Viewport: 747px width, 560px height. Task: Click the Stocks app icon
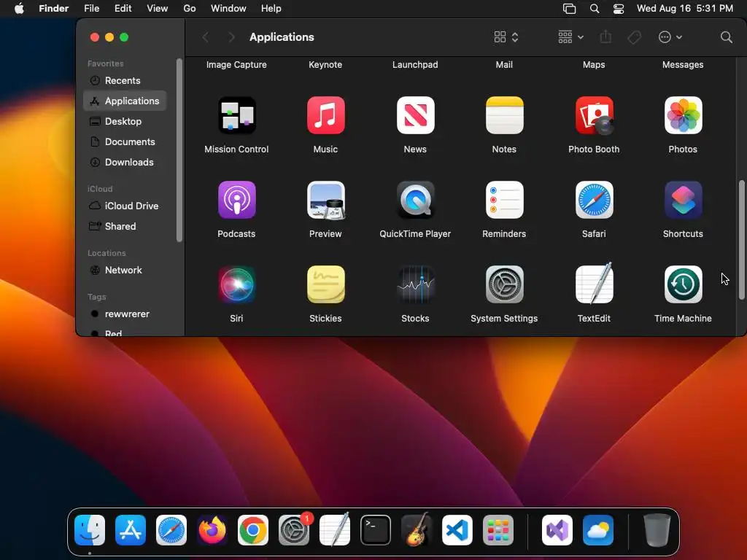415,285
